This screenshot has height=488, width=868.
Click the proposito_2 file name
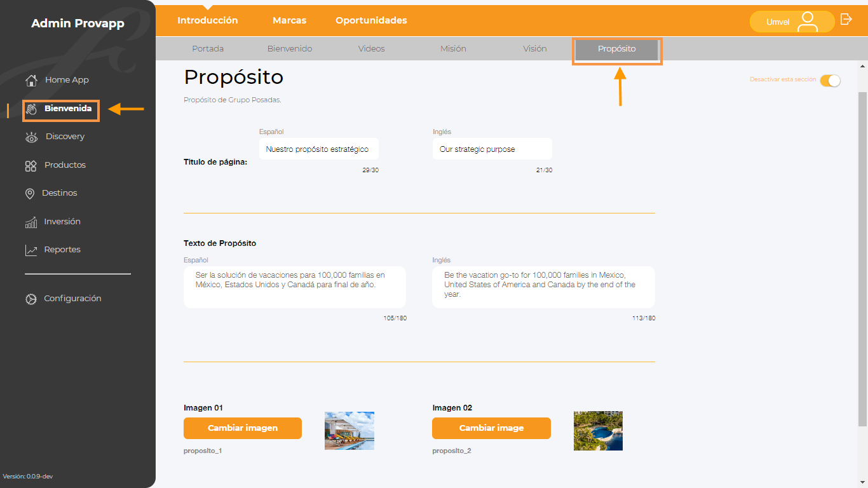pyautogui.click(x=452, y=451)
